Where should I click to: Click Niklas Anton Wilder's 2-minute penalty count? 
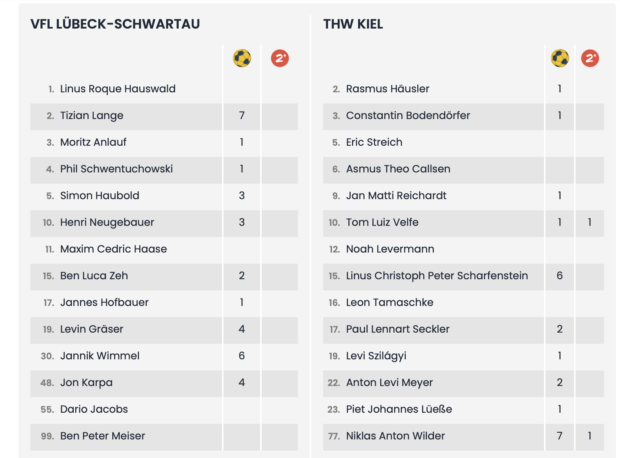pyautogui.click(x=590, y=436)
